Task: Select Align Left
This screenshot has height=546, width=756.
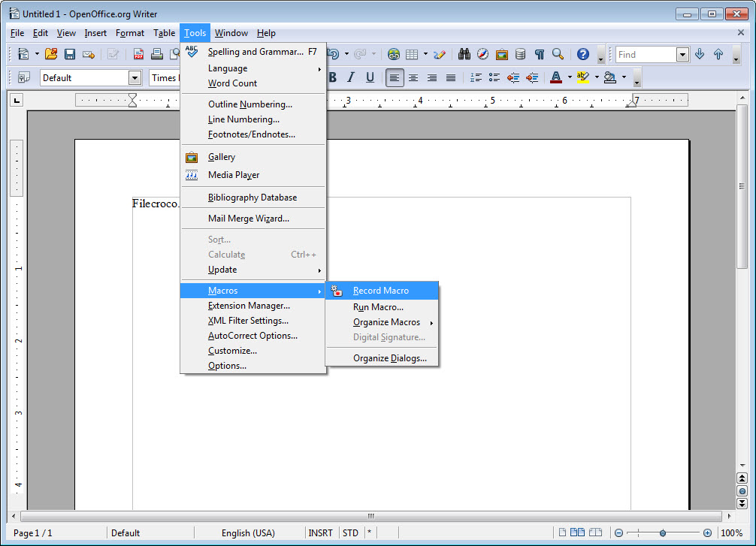Action: [x=395, y=77]
